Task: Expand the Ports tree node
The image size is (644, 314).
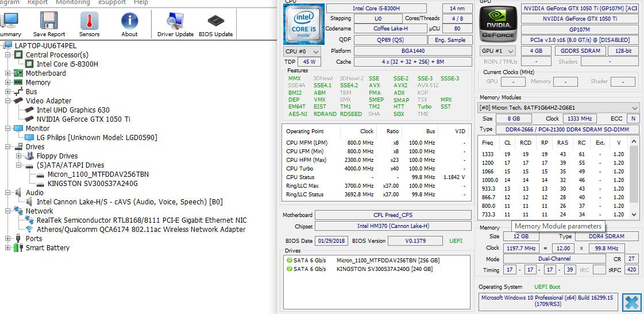Action: point(7,238)
